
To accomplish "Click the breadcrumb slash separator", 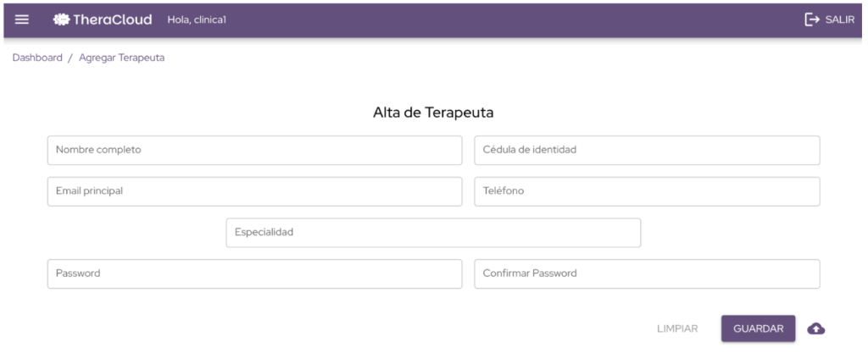I will (x=70, y=58).
